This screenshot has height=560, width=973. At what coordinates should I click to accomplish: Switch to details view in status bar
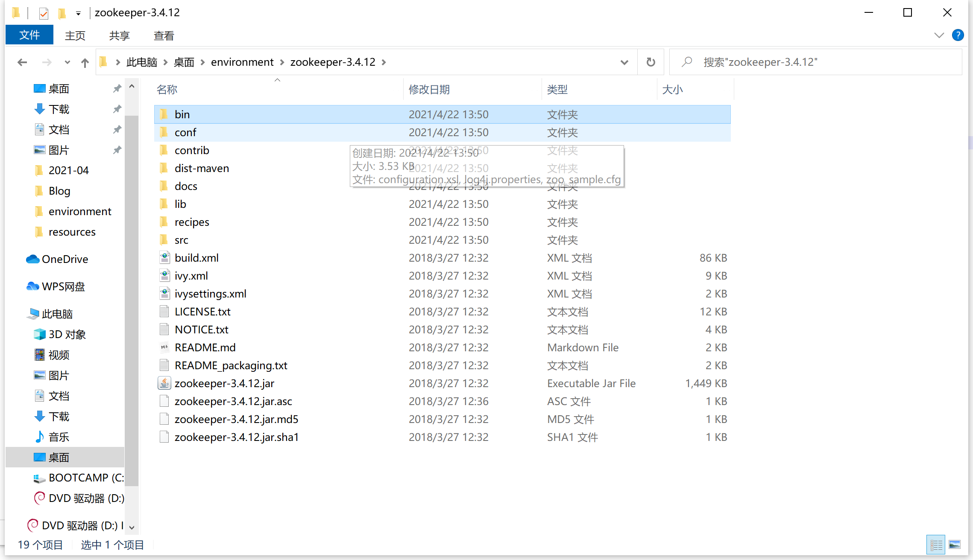pyautogui.click(x=936, y=545)
